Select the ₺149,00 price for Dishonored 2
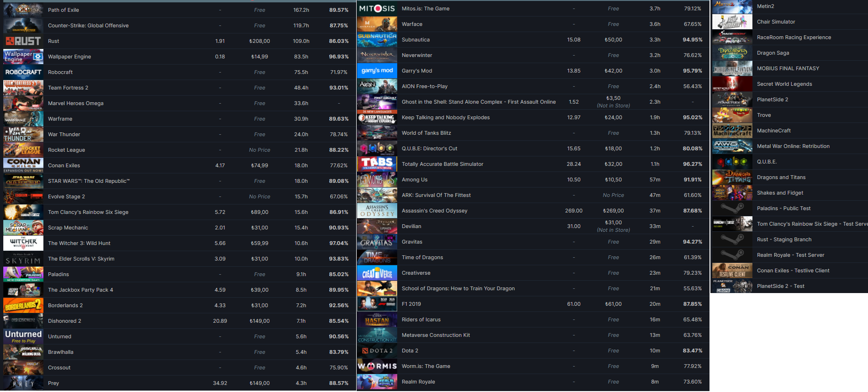The height and width of the screenshot is (392, 868). click(259, 321)
